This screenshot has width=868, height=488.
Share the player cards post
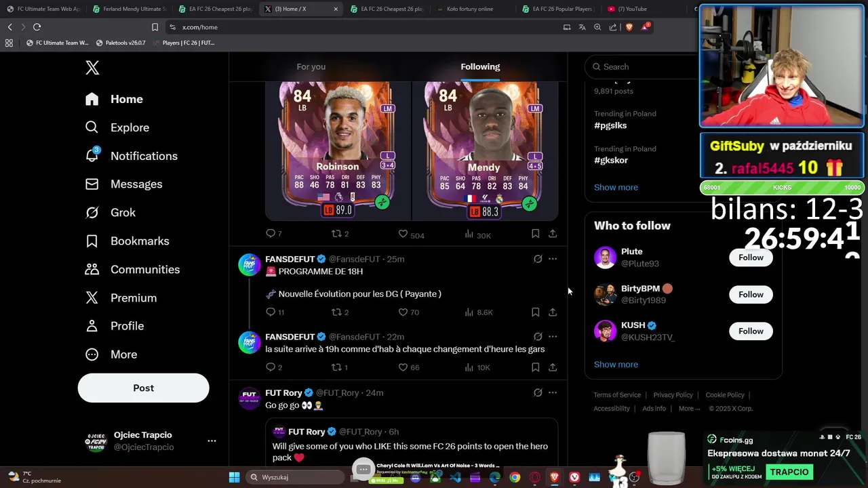pos(553,234)
